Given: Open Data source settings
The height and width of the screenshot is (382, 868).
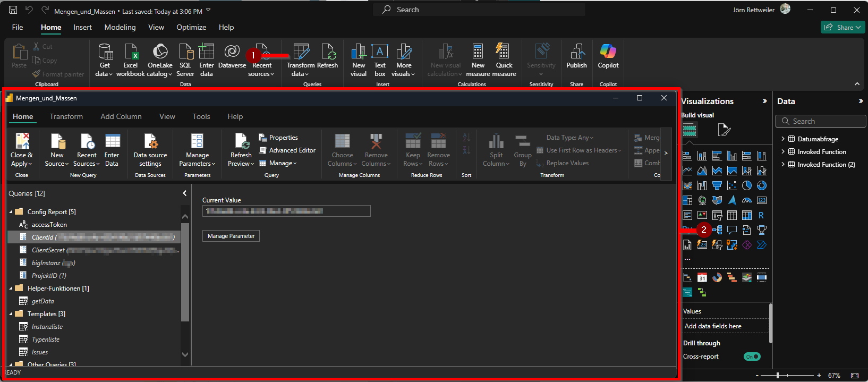Looking at the screenshot, I should [x=150, y=150].
